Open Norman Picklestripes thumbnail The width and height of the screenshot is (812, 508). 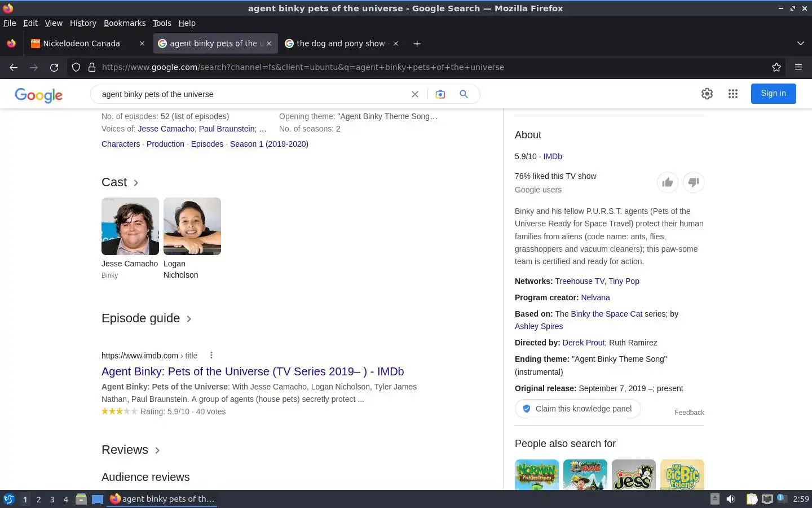[x=537, y=475]
